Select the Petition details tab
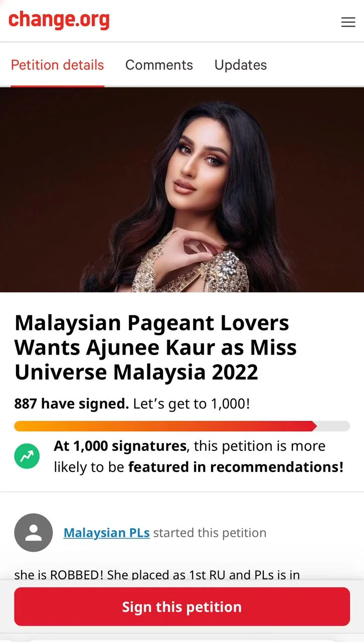Screen dimensions: 364x642 tap(57, 65)
